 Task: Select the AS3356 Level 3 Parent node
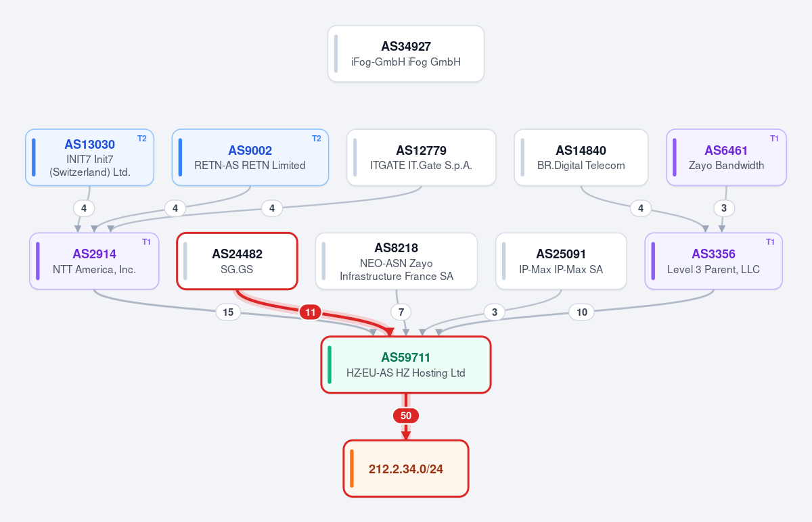(x=714, y=261)
